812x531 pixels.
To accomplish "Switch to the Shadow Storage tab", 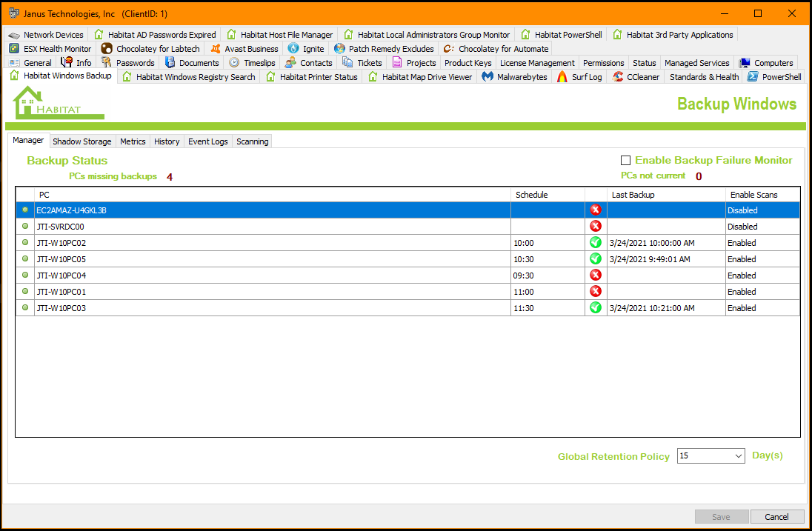I will click(x=81, y=141).
